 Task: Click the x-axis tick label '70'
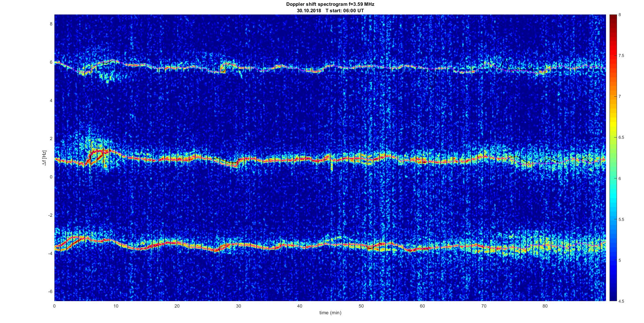pyautogui.click(x=484, y=306)
